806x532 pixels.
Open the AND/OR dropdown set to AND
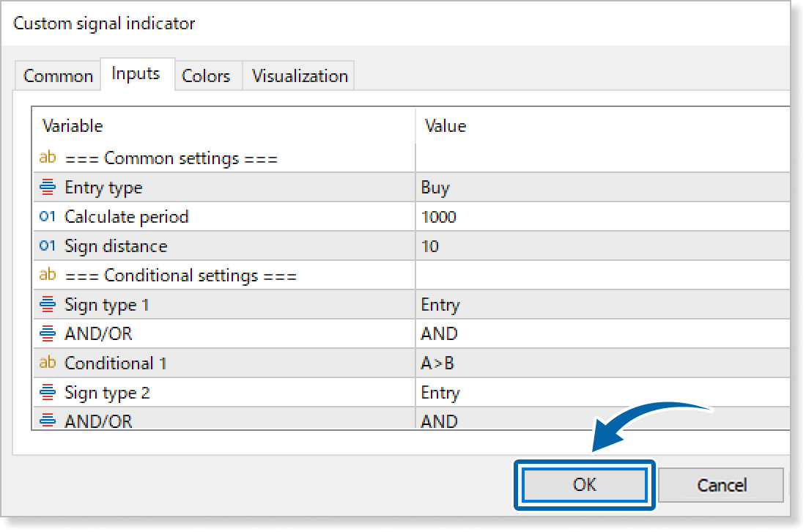click(513, 333)
